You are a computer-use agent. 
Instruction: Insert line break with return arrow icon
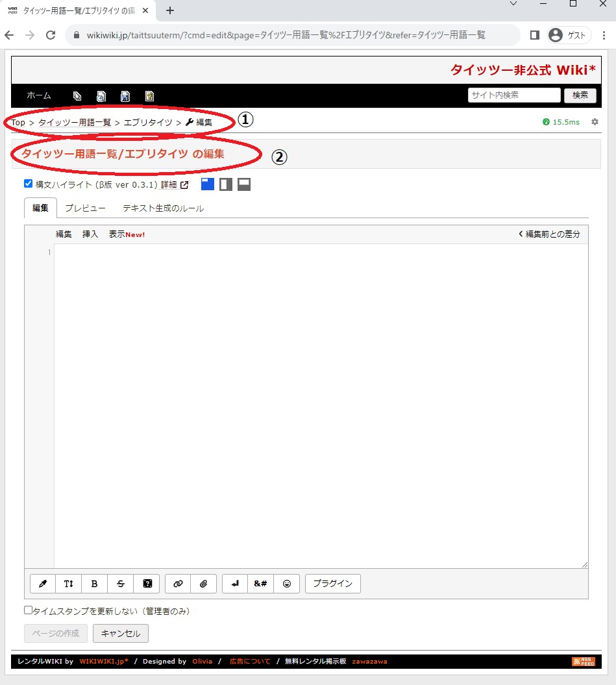pyautogui.click(x=235, y=584)
